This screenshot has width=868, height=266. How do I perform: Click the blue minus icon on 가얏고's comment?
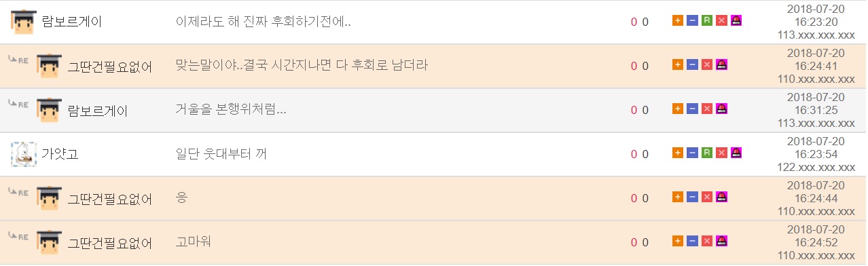pos(692,153)
